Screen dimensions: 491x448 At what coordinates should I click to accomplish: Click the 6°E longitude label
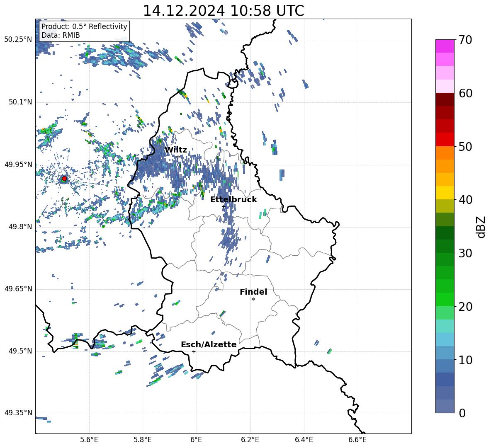pos(196,440)
